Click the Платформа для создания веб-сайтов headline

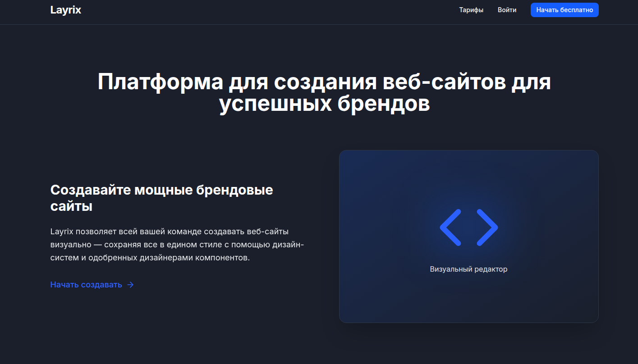pyautogui.click(x=324, y=93)
